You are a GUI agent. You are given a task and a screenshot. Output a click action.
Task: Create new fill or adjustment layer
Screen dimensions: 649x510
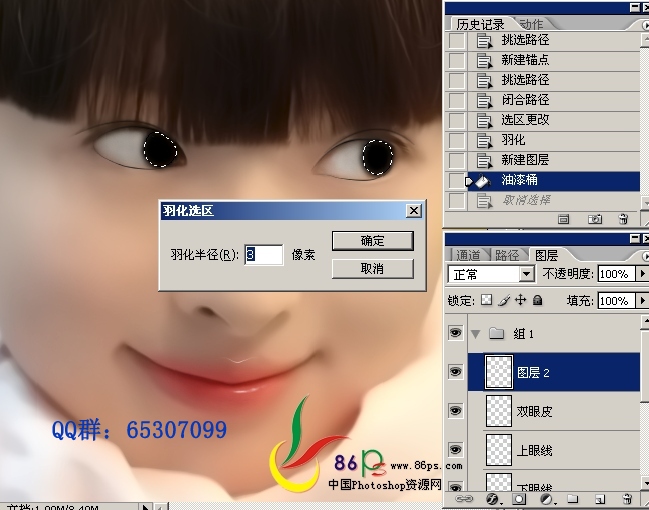coord(547,499)
